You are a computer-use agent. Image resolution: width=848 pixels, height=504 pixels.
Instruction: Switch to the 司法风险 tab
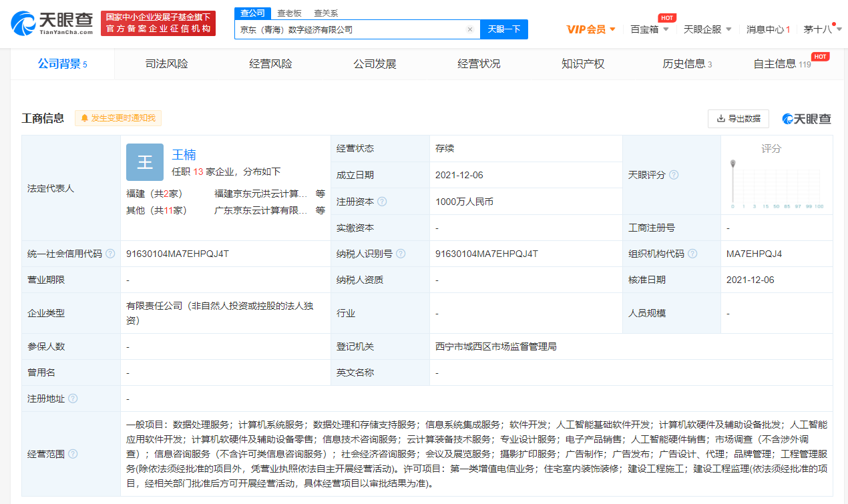[167, 64]
